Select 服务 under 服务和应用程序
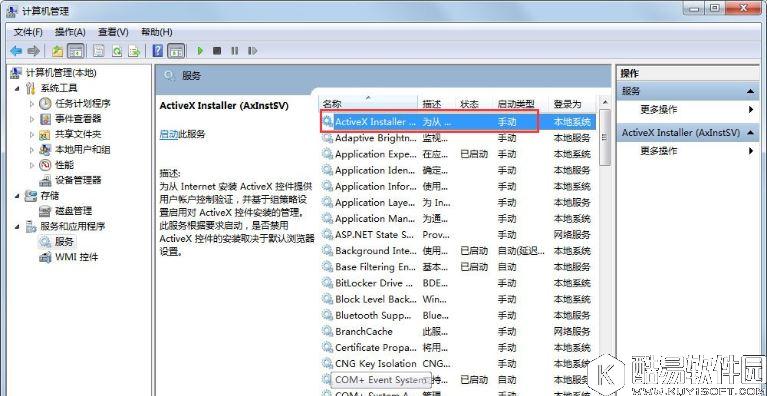 64,242
